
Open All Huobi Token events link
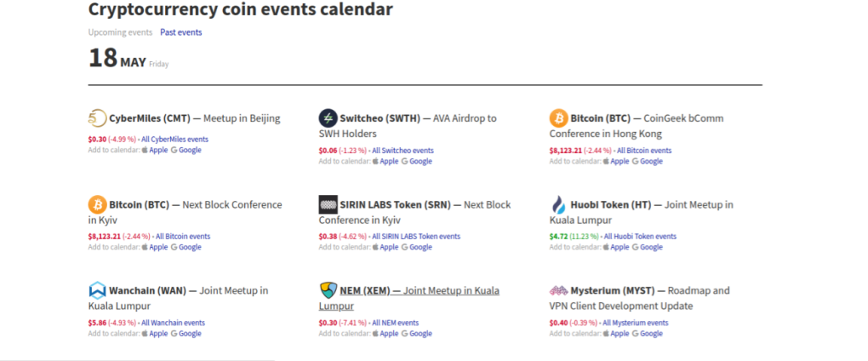pos(640,237)
